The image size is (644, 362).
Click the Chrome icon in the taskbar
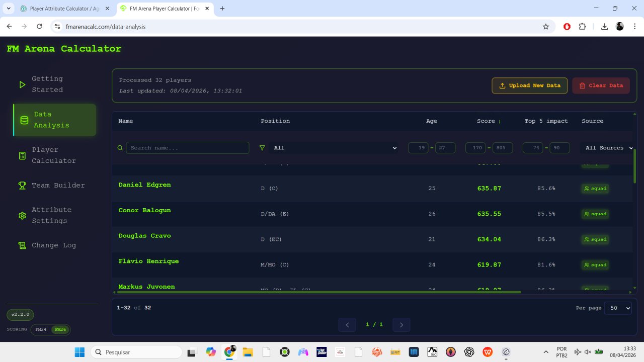[229, 352]
